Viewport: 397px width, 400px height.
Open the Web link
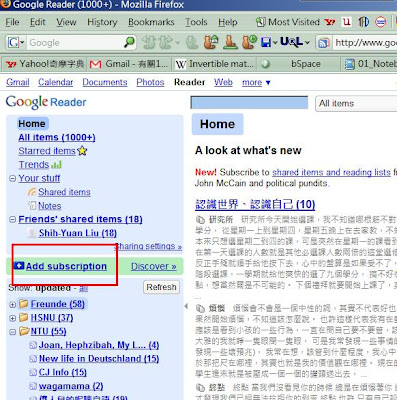pos(223,82)
